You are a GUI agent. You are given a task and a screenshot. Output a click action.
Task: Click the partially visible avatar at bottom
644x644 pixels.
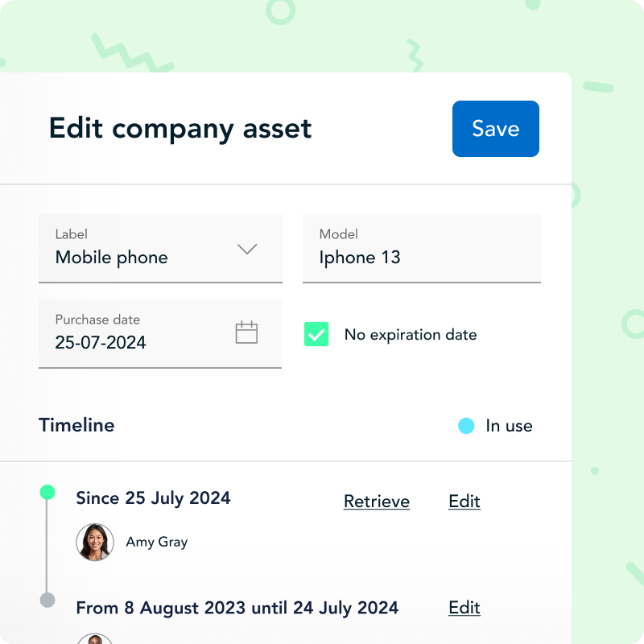[x=94, y=638]
